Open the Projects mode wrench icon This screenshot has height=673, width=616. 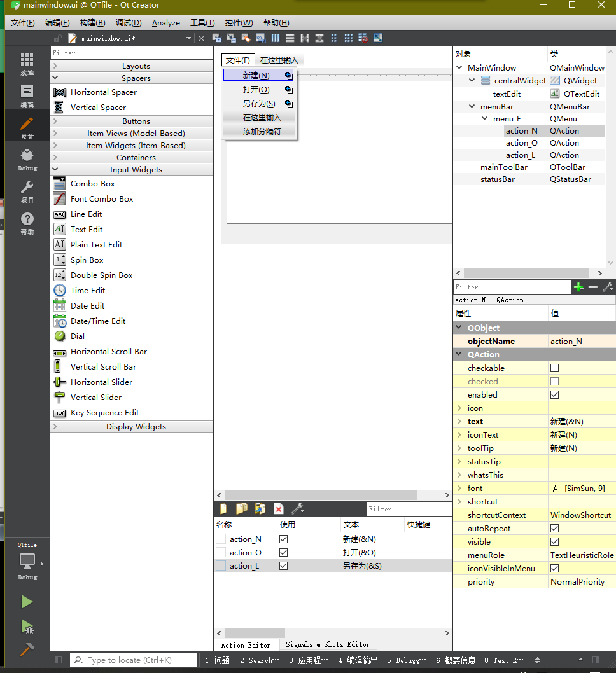pyautogui.click(x=27, y=191)
